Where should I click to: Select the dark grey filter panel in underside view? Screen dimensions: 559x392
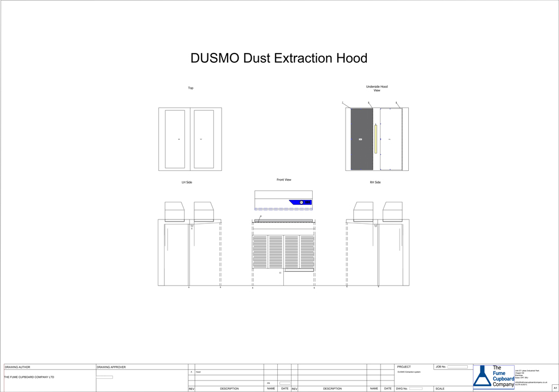[362, 139]
